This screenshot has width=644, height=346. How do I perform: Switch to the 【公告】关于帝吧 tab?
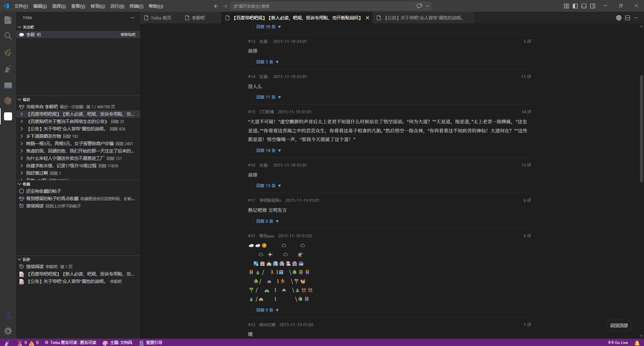point(424,18)
